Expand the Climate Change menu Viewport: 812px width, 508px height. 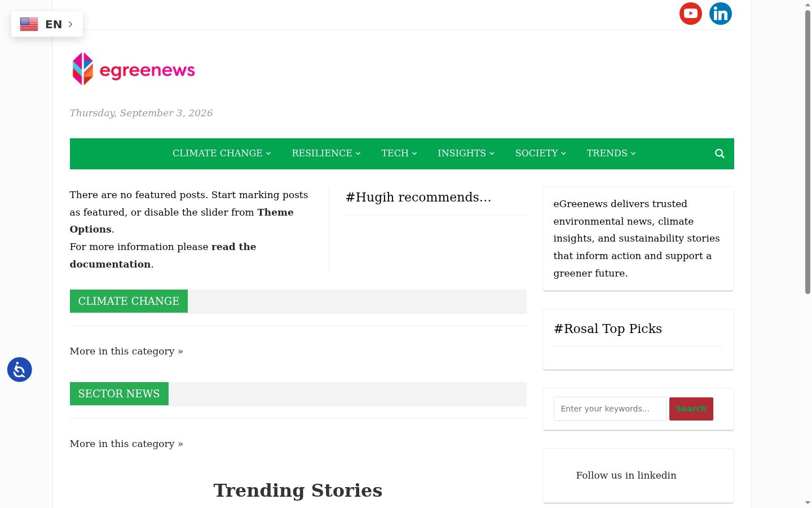point(222,154)
